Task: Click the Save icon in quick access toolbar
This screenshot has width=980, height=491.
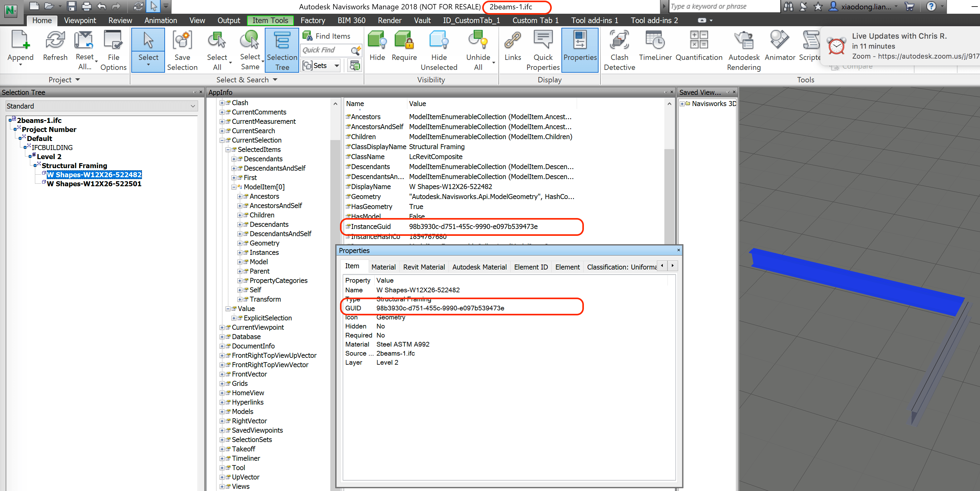Action: click(71, 6)
